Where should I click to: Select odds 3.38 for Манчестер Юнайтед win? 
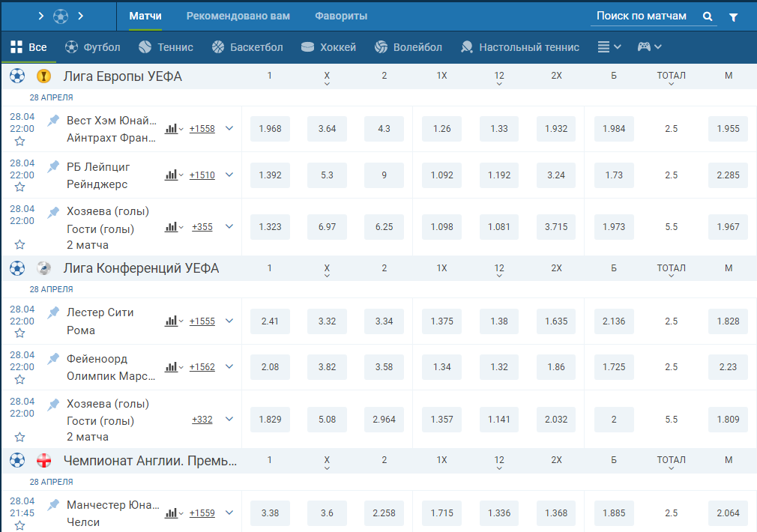[x=270, y=513]
